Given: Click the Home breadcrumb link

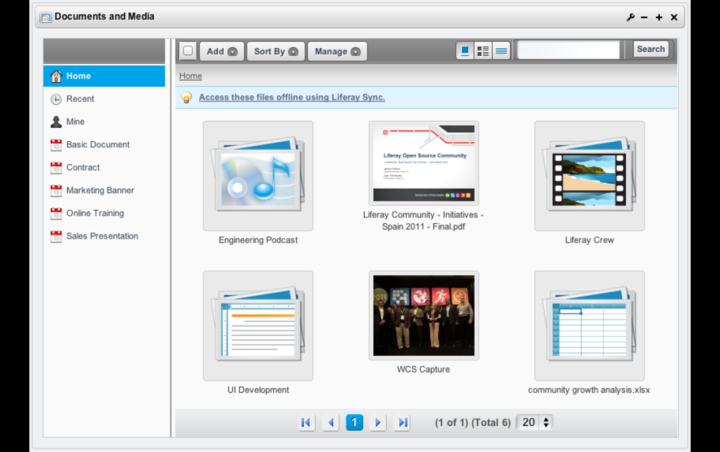Looking at the screenshot, I should [191, 76].
